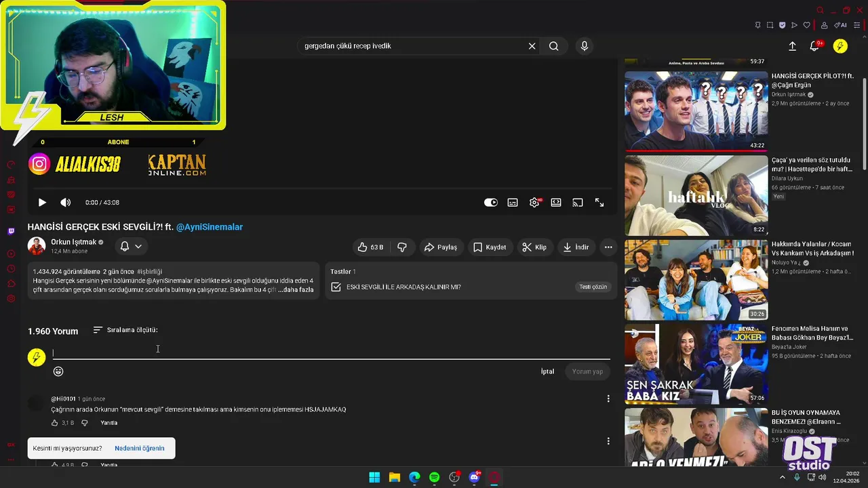The image size is (868, 488).
Task: Focus the comment text input field
Action: pos(331,352)
